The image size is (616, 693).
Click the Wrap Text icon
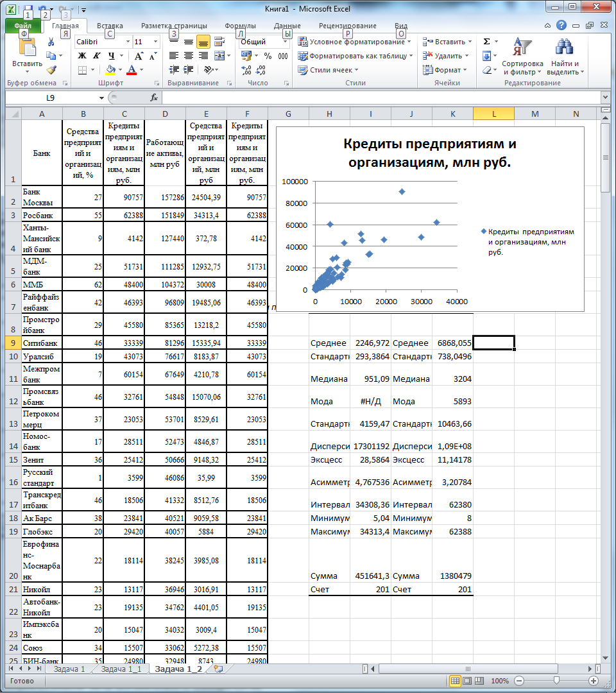point(219,42)
